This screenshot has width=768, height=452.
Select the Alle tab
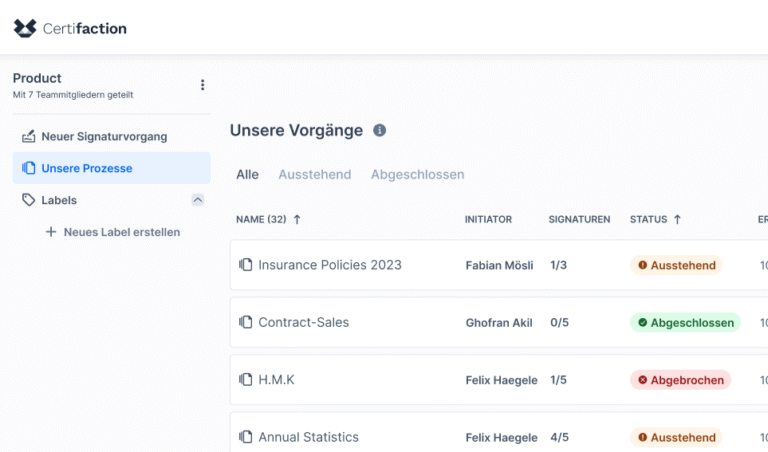[247, 174]
